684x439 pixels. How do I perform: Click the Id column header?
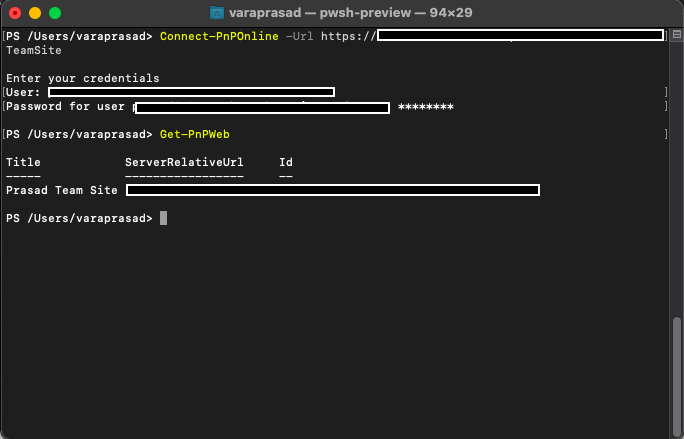point(286,162)
